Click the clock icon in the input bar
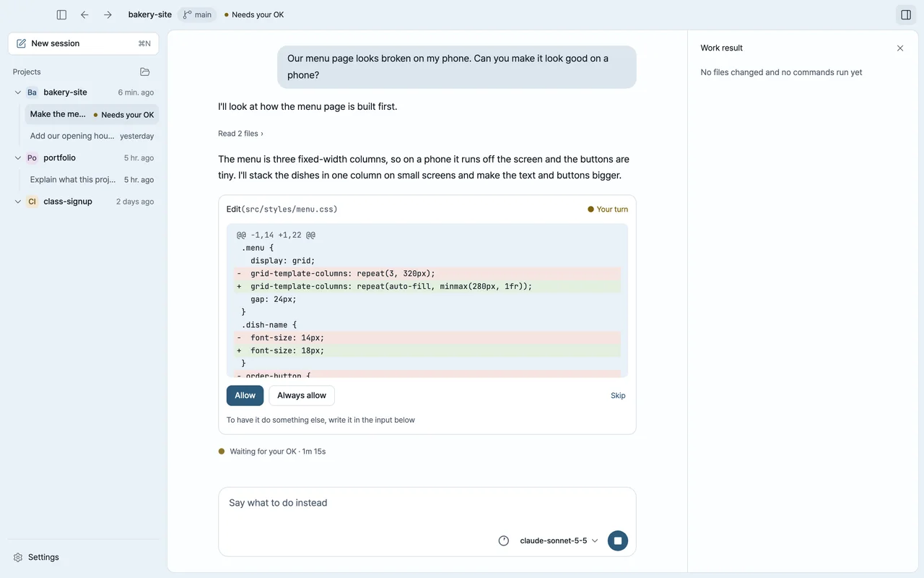924x578 pixels. 504,540
